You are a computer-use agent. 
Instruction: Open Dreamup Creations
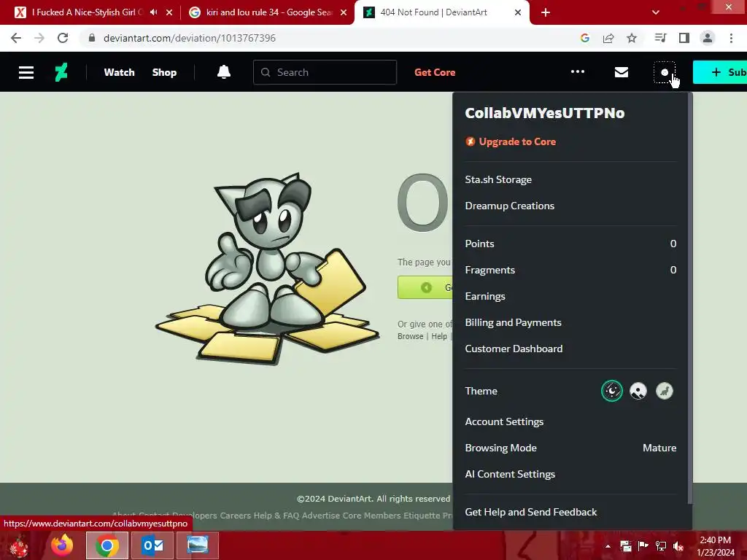pyautogui.click(x=510, y=206)
